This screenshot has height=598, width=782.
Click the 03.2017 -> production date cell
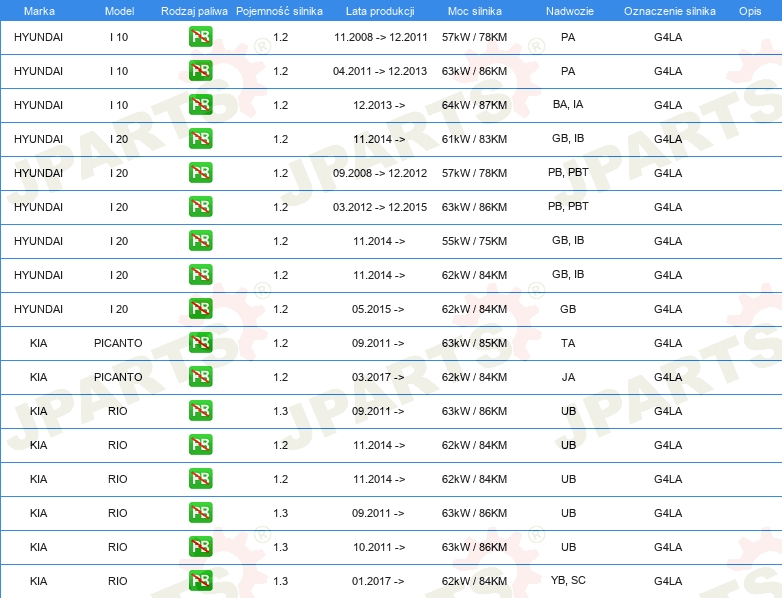coord(378,377)
